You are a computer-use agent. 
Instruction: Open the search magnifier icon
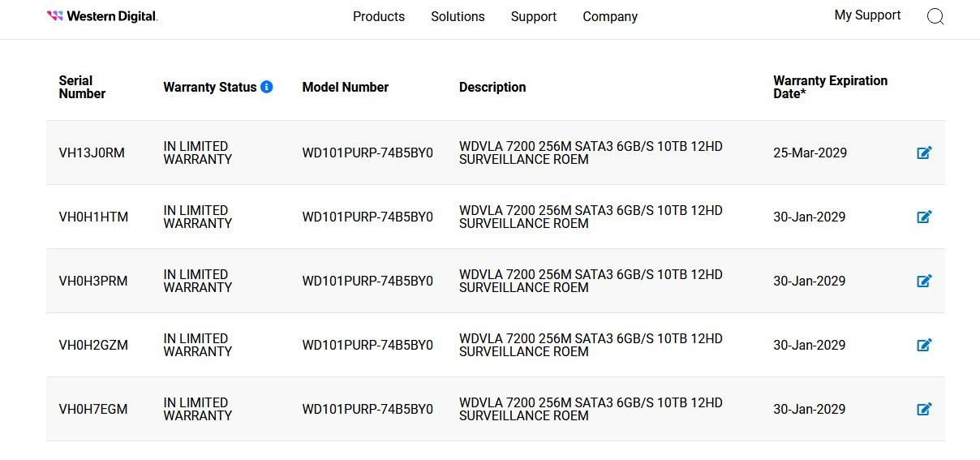935,16
